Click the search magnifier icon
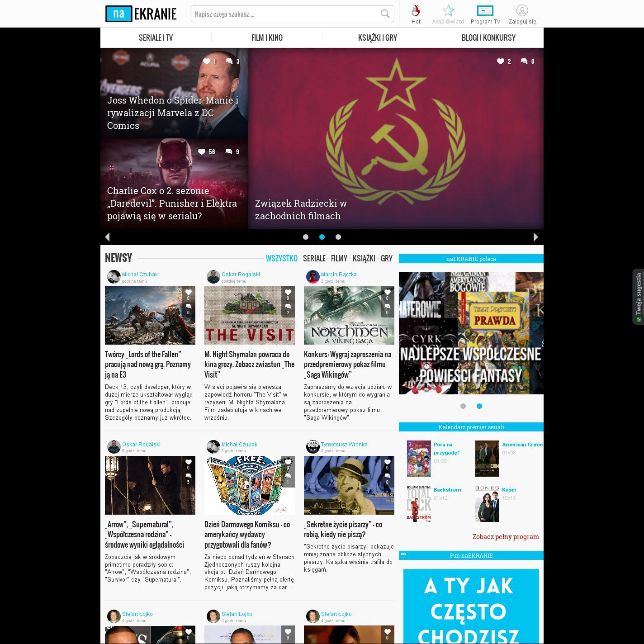Screen dimensions: 644x644 pos(385,14)
